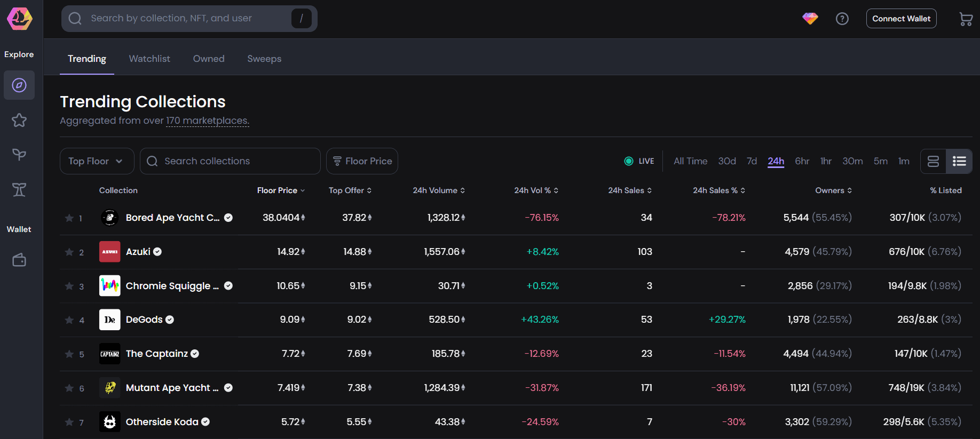980x439 pixels.
Task: Open the Explore compass icon in sidebar
Action: tap(19, 85)
